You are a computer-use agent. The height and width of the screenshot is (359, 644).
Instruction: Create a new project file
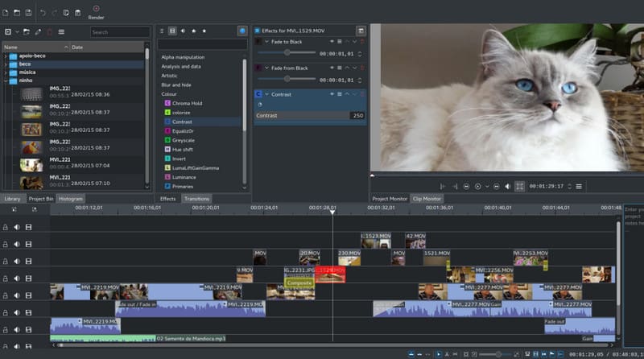coord(6,13)
